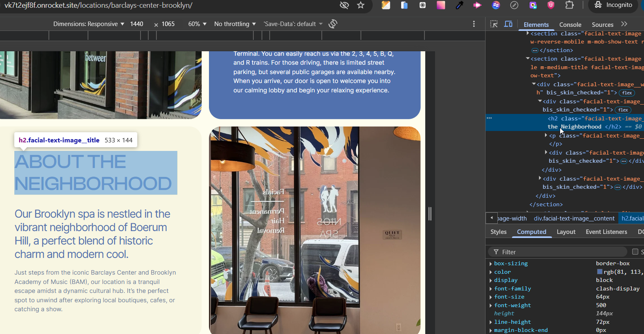
Task: Activate the inspect element picker tool
Action: [494, 24]
